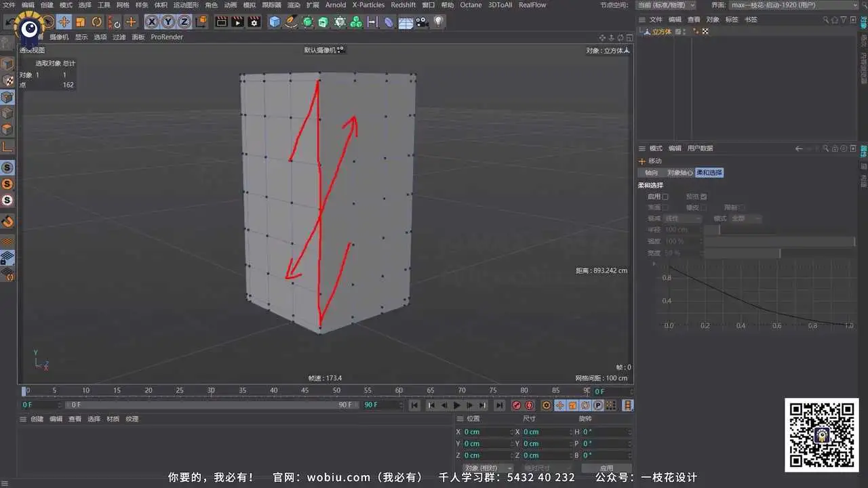Viewport: 868px width, 488px height.
Task: Open the Octane menu
Action: point(471,5)
